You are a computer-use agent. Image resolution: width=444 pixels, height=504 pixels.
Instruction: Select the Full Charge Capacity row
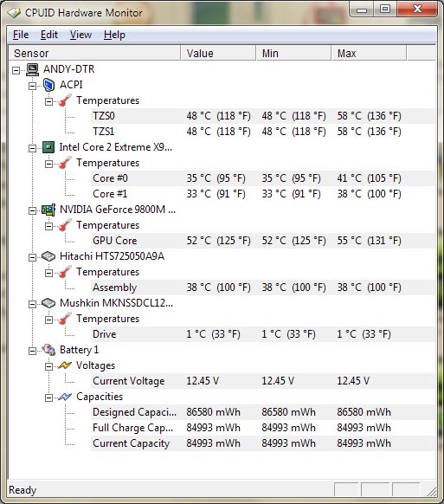263,428
